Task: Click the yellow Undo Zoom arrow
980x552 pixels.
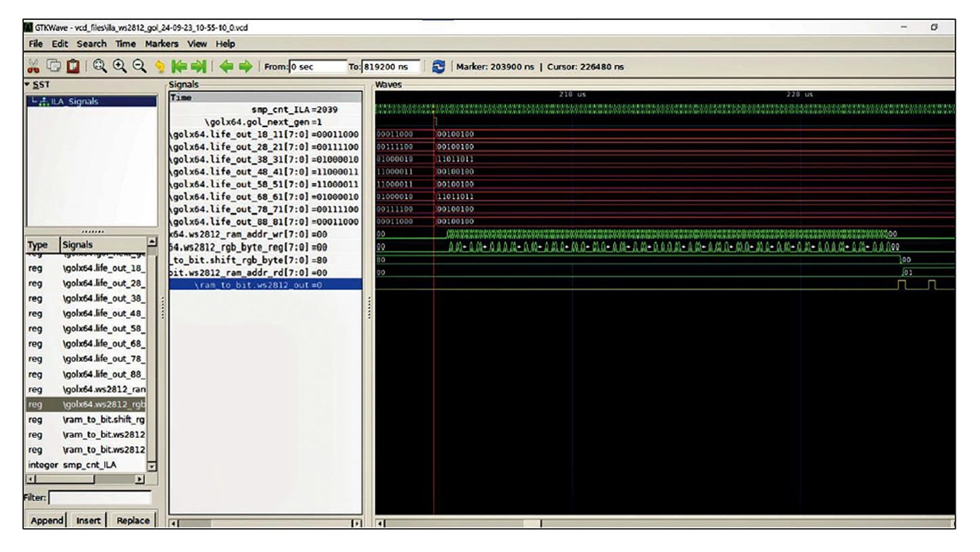Action: [x=158, y=67]
